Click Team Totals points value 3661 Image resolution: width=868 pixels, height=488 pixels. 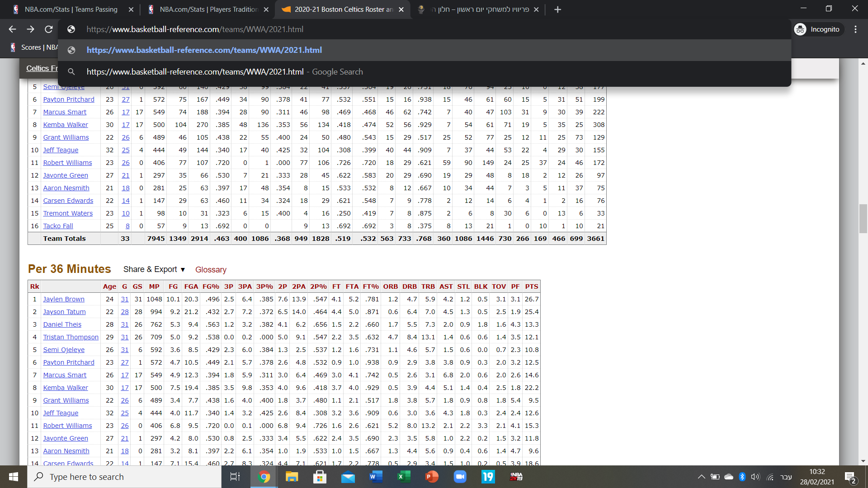point(595,239)
